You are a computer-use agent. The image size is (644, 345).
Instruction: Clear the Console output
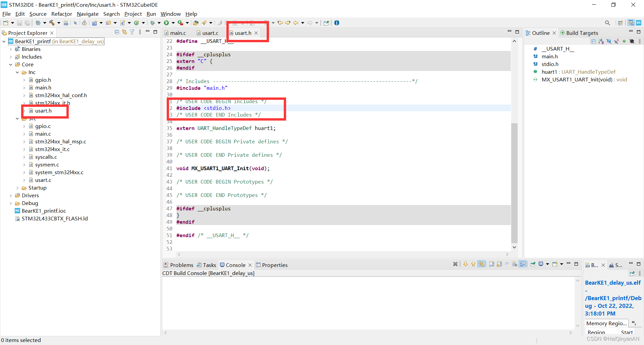[x=515, y=264]
